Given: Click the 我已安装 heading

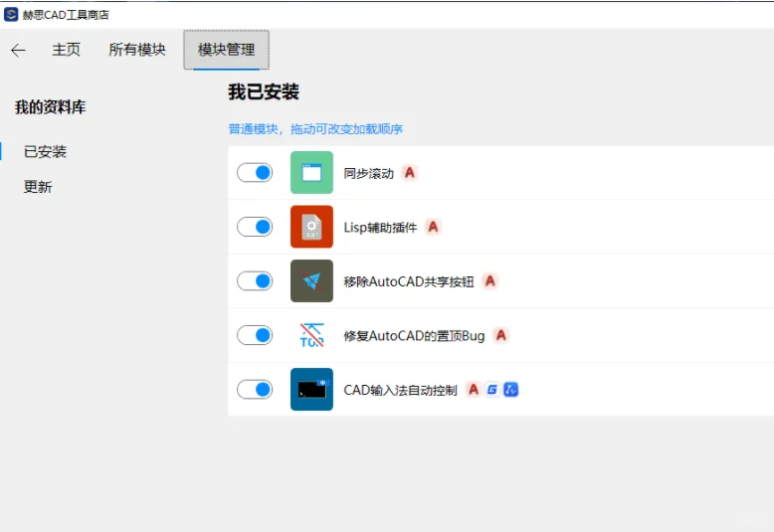Looking at the screenshot, I should pos(264,92).
